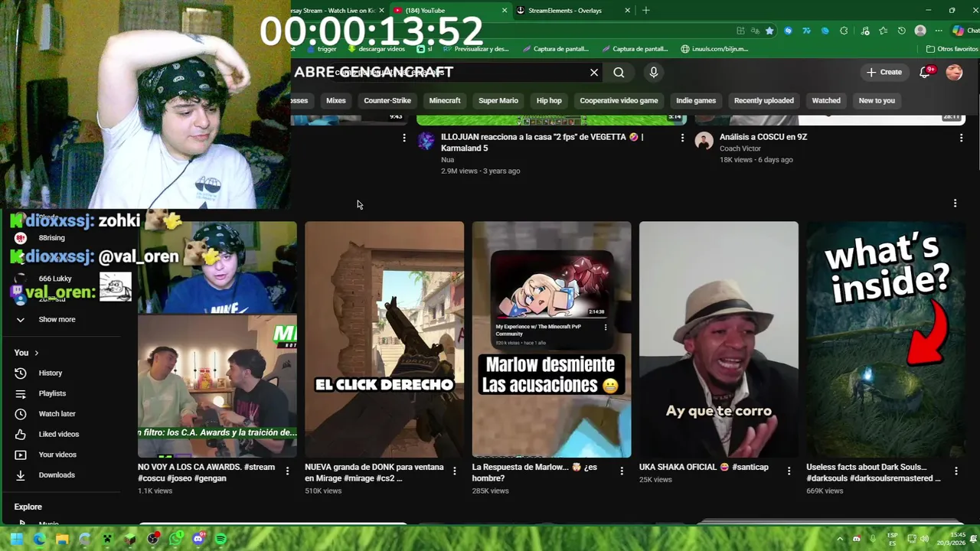
Task: Open 88rising subscription channel
Action: (52, 238)
